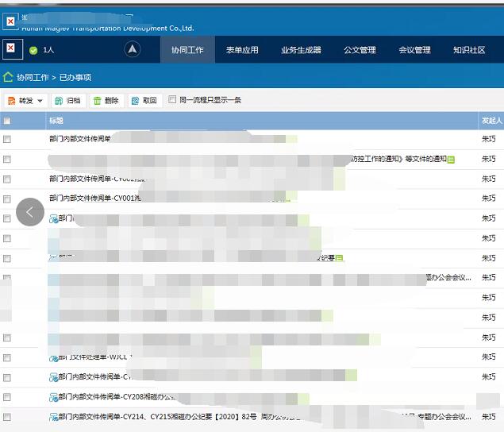This screenshot has height=432, width=504.
Task: Open the 知识社区 navigation tab
Action: point(469,50)
